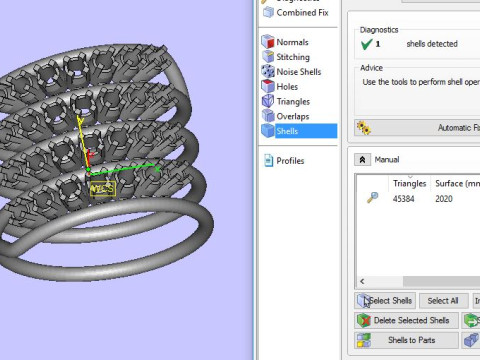Click Delete Selected Shells button
The height and width of the screenshot is (360, 480).
406,321
